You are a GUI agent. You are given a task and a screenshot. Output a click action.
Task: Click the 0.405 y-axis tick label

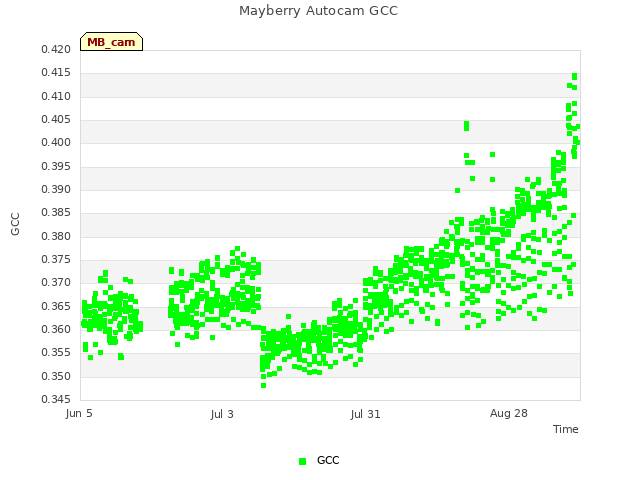click(56, 120)
